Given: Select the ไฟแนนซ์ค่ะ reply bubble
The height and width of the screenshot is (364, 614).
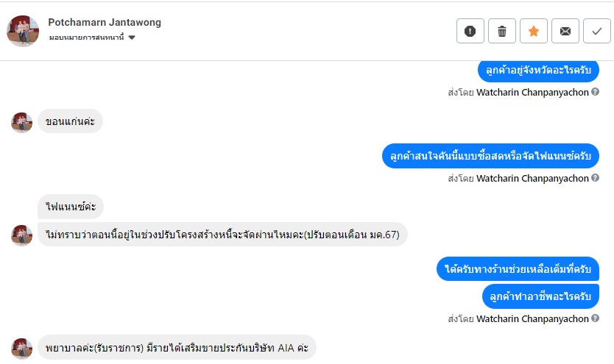Looking at the screenshot, I should coord(71,207).
